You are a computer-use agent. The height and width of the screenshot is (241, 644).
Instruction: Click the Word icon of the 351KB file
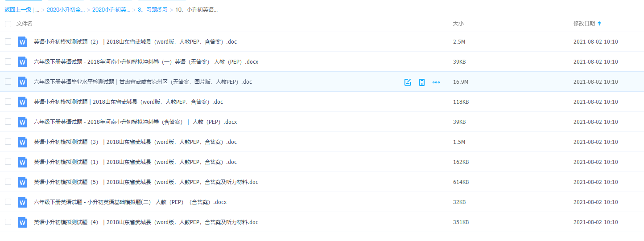(x=22, y=222)
